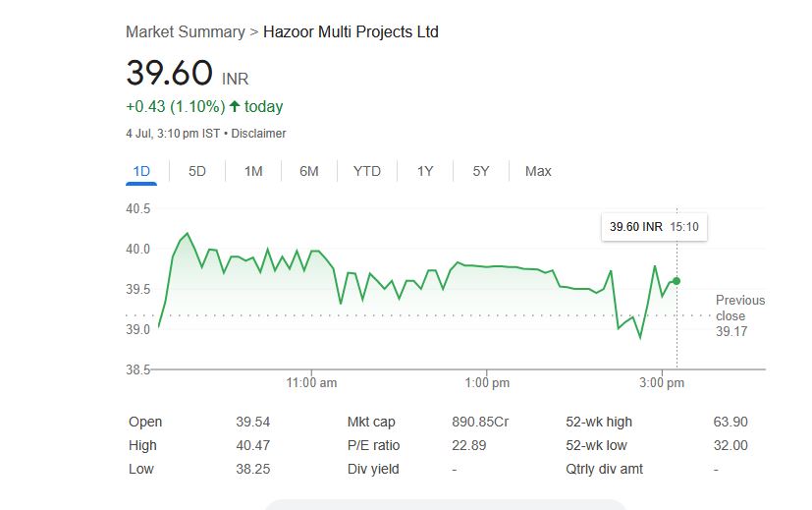
Task: Switch to the 5D range tab
Action: click(196, 171)
